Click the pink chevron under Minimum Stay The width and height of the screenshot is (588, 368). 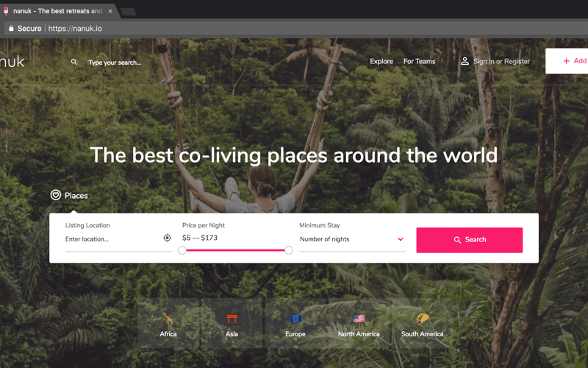pyautogui.click(x=401, y=239)
